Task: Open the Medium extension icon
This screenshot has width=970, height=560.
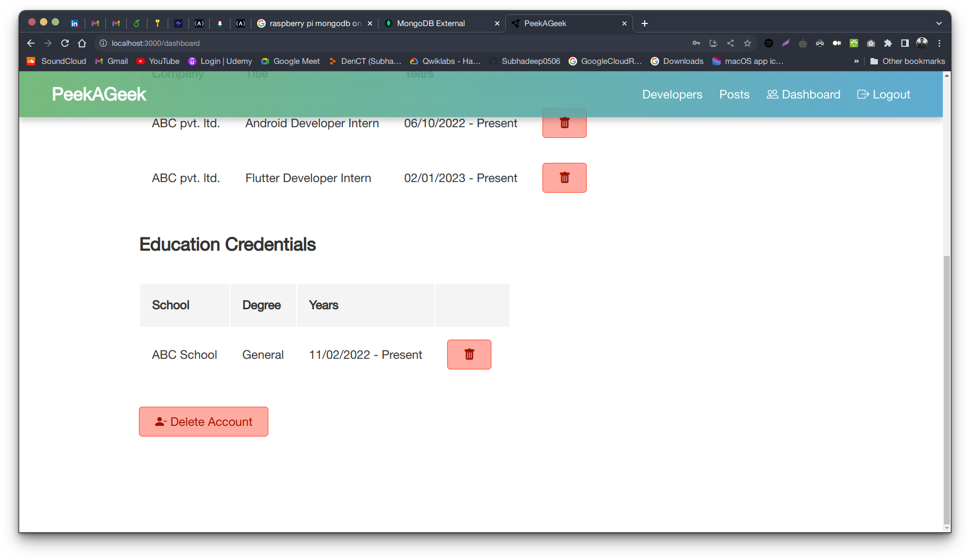Action: [837, 43]
